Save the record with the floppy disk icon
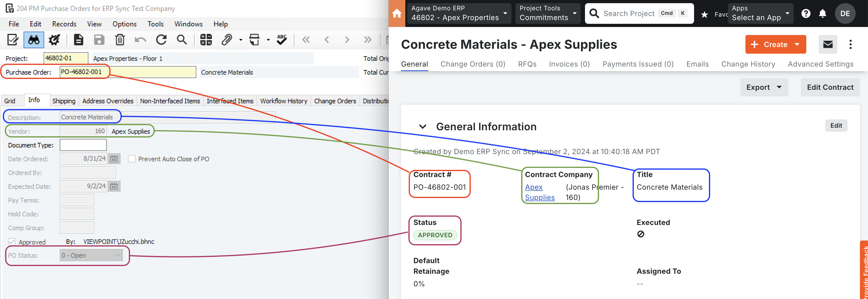The image size is (868, 299). pos(99,40)
